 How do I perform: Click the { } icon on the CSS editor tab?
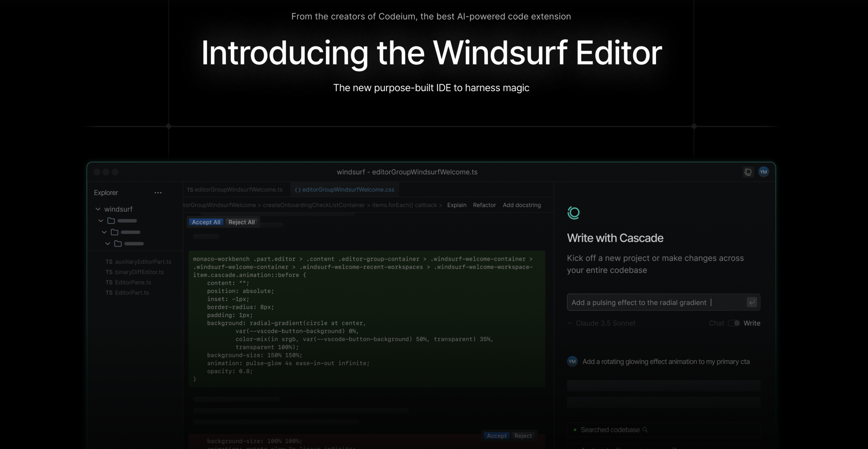coord(298,190)
